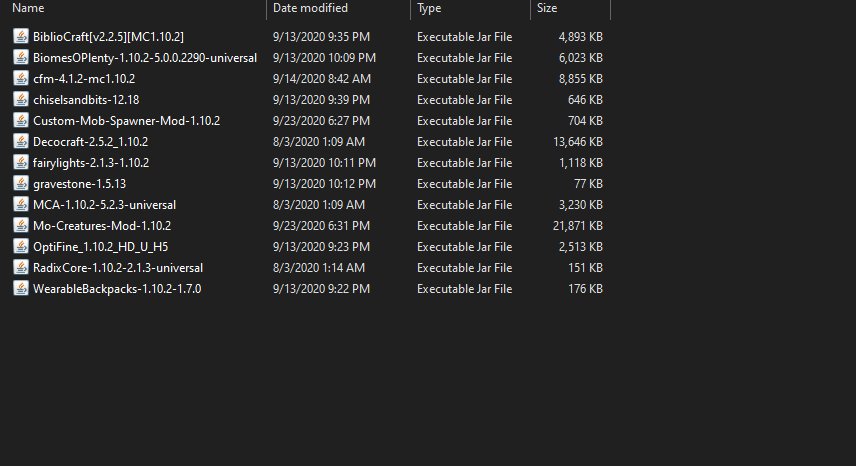The width and height of the screenshot is (856, 466).
Task: Select file name OptiFine_1.10.2_HD_U_H5
Action: [100, 247]
